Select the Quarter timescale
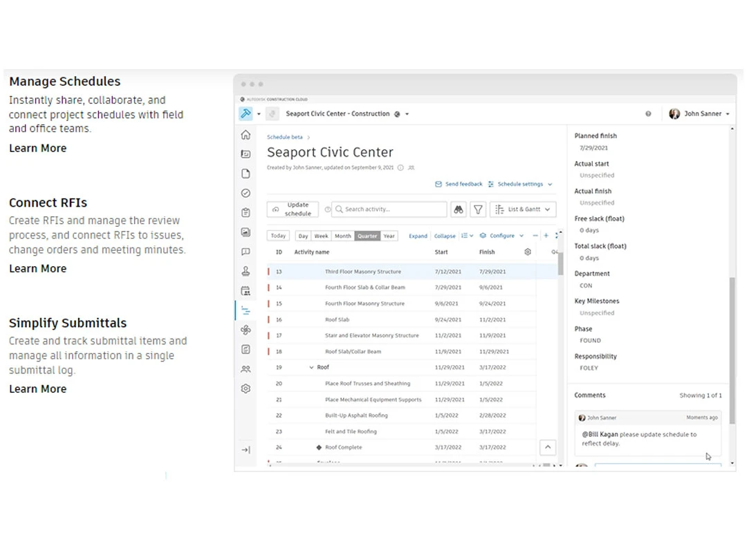This screenshot has width=747, height=560. tap(367, 236)
